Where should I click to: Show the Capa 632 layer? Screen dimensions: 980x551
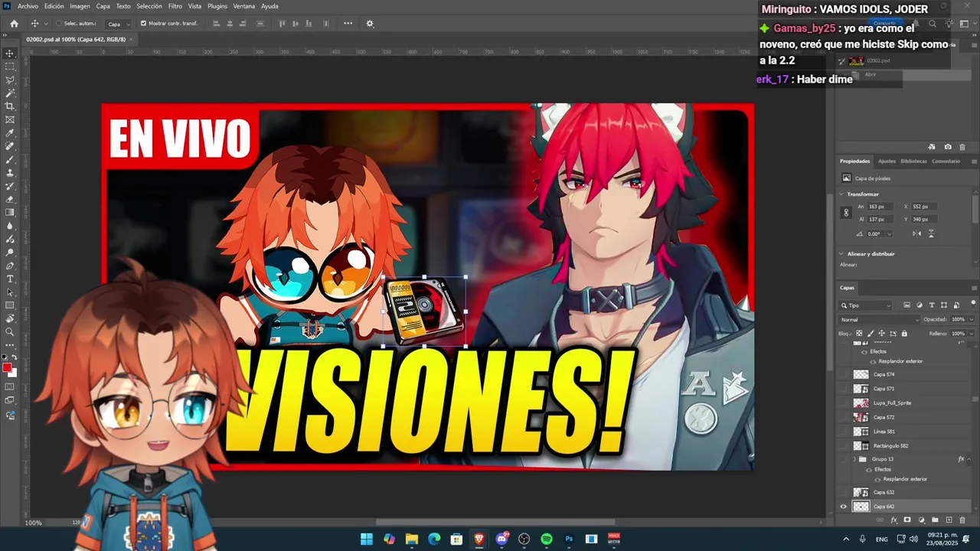[844, 492]
